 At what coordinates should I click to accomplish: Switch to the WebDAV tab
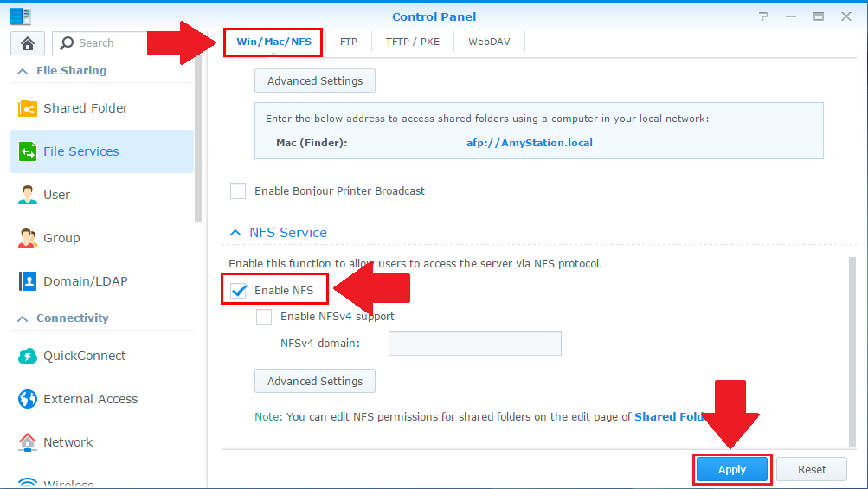tap(489, 42)
